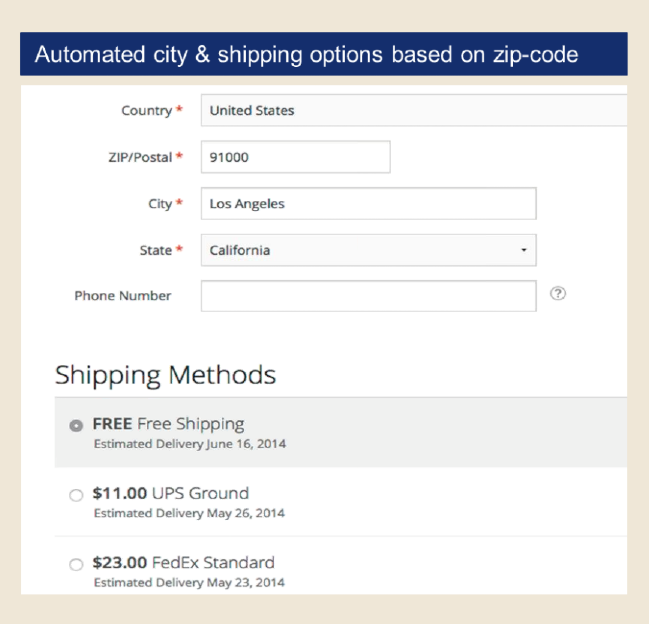Click the Country field label
Viewport: 649px width, 624px height.
pyautogui.click(x=147, y=110)
